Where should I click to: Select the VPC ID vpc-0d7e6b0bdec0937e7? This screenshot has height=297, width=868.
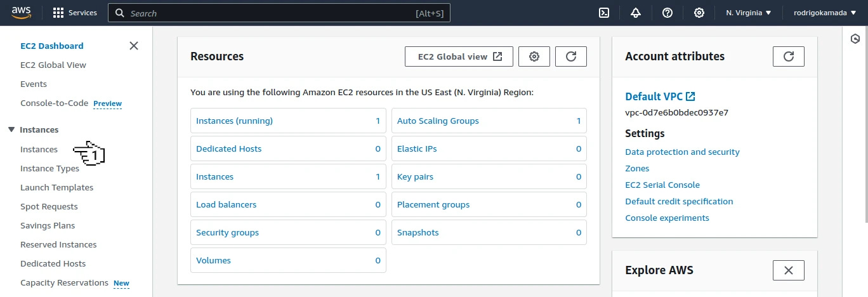(676, 113)
